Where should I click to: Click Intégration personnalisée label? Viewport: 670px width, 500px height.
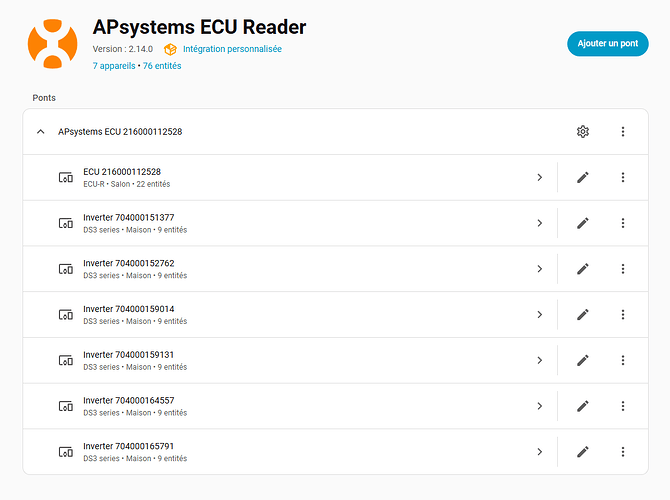[232, 49]
